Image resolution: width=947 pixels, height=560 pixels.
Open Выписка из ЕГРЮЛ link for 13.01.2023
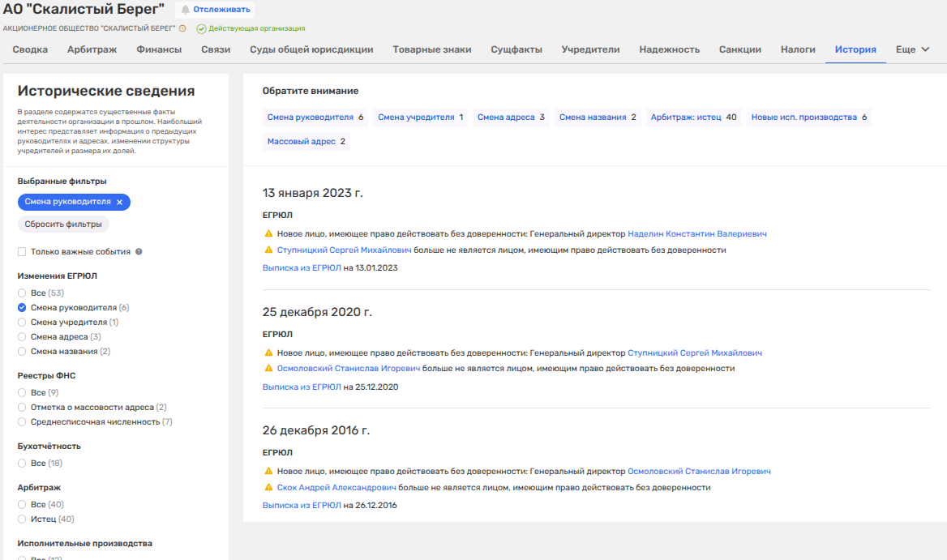pos(302,267)
